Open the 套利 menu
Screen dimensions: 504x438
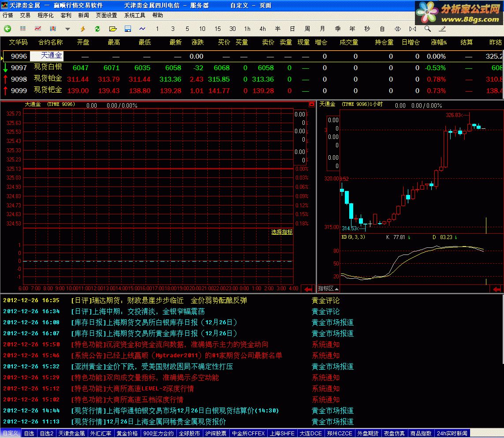(66, 15)
